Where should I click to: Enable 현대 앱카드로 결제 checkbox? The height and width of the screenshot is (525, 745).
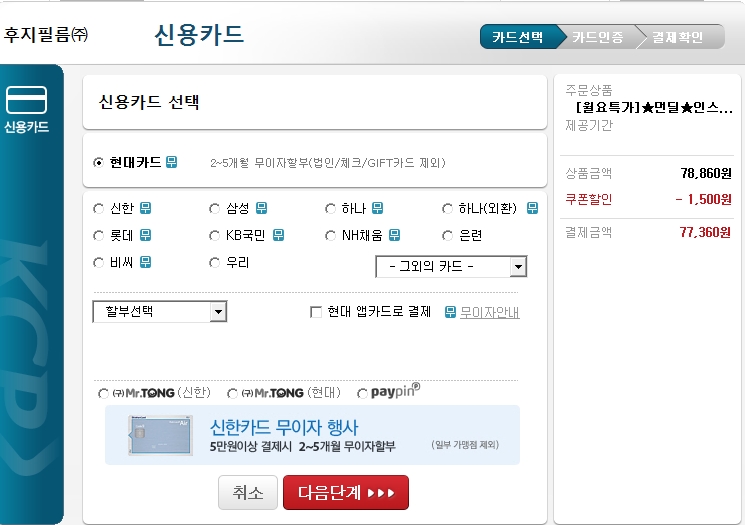315,312
